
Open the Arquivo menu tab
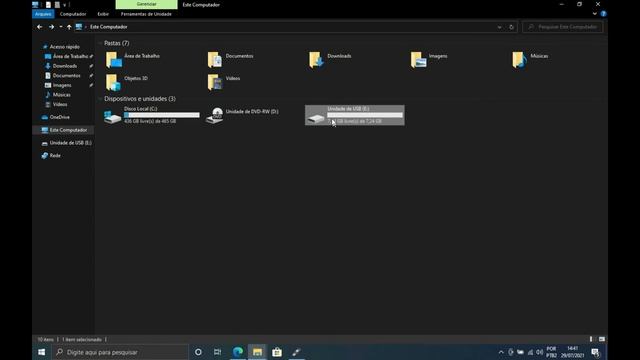click(43, 14)
